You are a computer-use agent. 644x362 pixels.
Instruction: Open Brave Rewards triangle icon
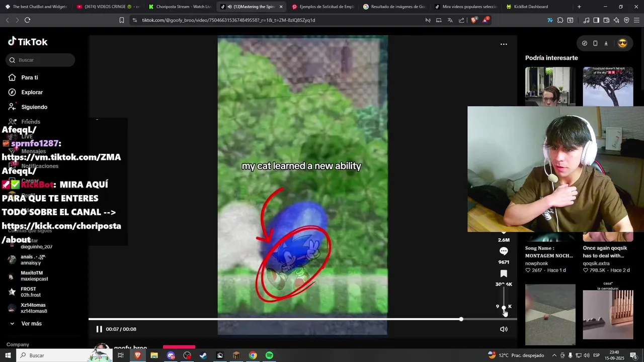click(486, 20)
